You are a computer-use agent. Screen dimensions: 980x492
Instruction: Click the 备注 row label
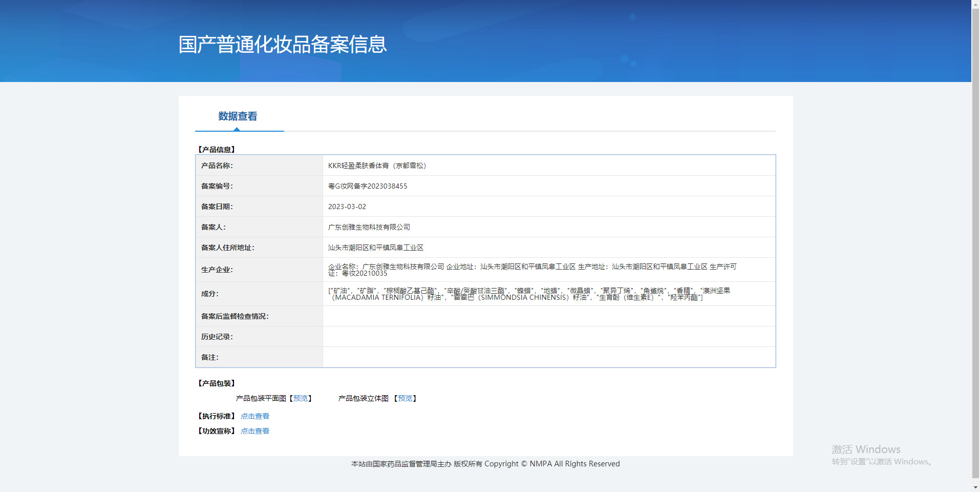(210, 357)
